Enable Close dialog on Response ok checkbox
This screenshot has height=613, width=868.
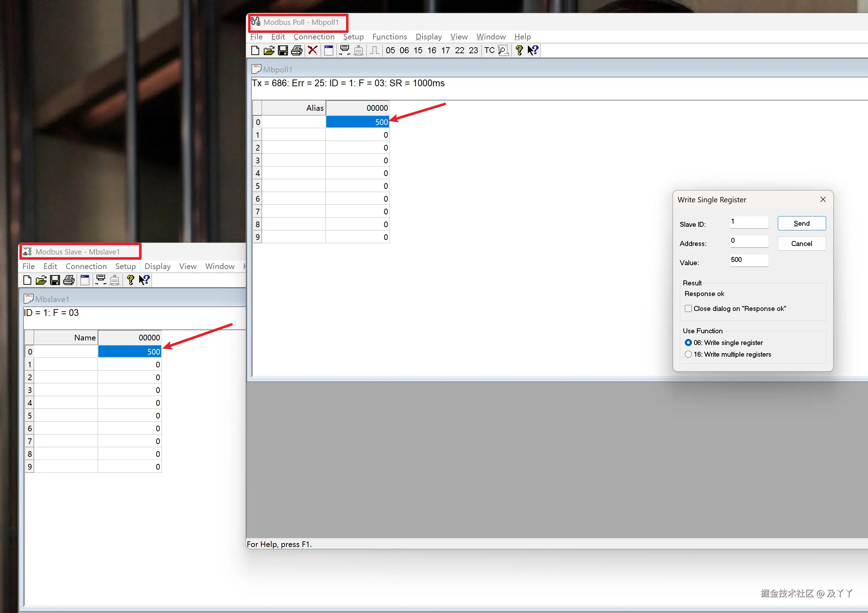point(688,309)
